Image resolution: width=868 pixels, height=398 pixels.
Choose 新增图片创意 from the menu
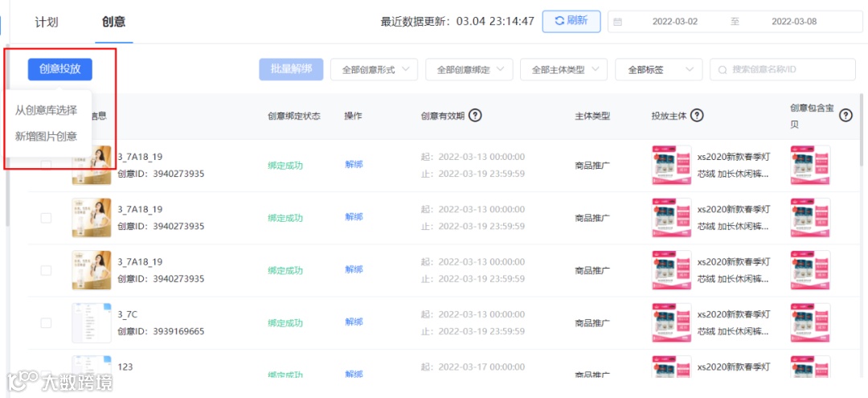click(46, 136)
